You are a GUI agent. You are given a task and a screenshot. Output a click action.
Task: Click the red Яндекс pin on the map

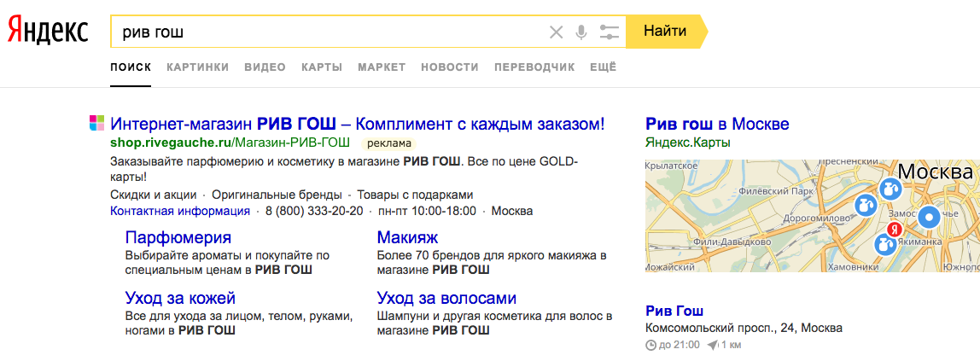tap(895, 228)
